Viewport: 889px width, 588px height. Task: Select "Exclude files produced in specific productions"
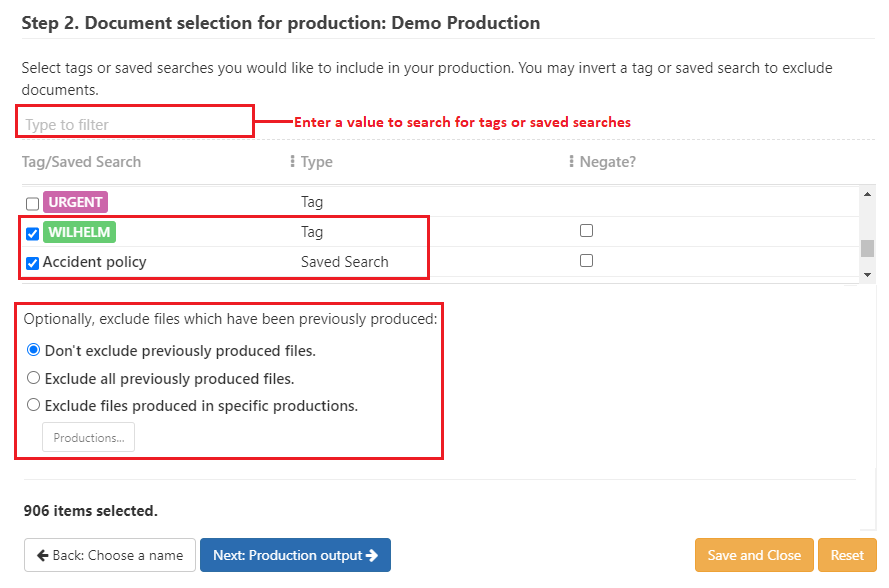(x=32, y=405)
